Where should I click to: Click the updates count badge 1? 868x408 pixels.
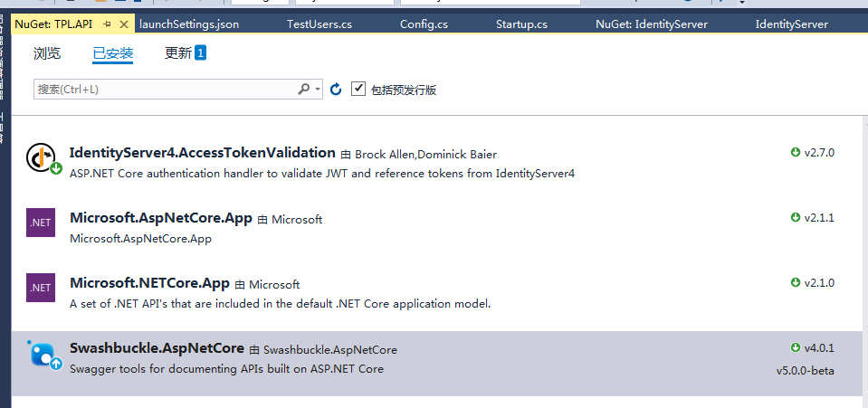pos(200,53)
